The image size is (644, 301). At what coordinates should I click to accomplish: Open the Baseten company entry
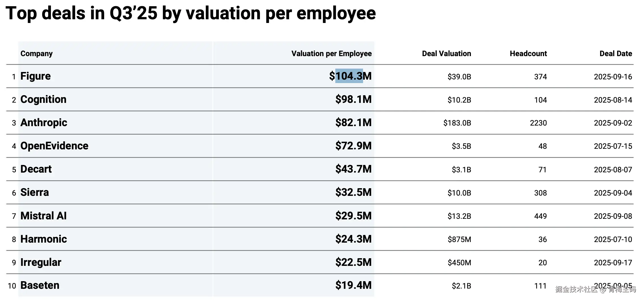pyautogui.click(x=40, y=285)
